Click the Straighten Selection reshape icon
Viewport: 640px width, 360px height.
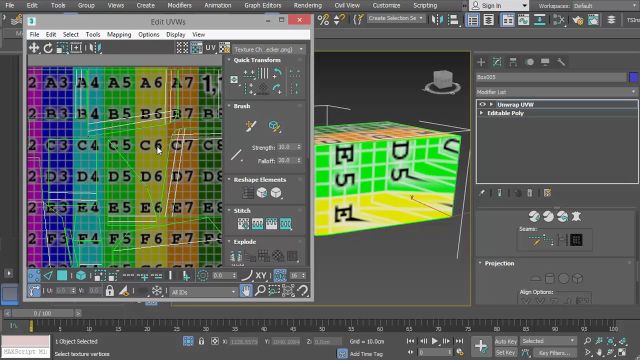248,193
